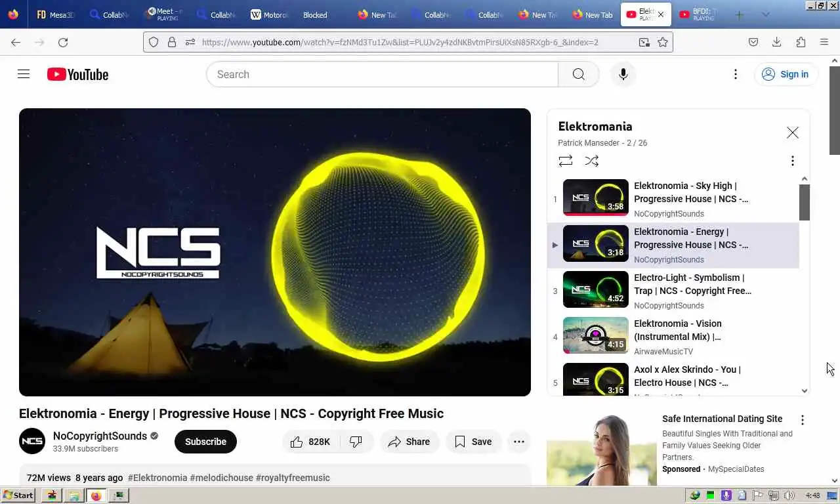
Task: Open site permissions icon in address bar
Action: [x=190, y=42]
